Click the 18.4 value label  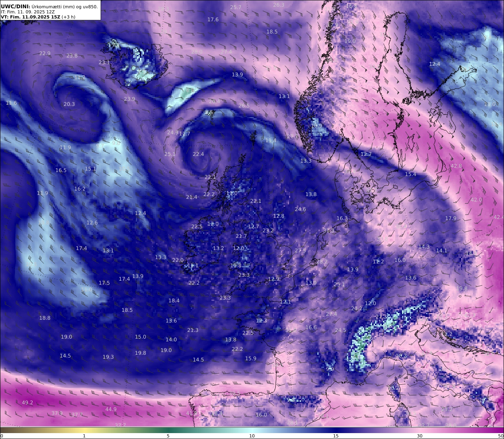pyautogui.click(x=174, y=300)
